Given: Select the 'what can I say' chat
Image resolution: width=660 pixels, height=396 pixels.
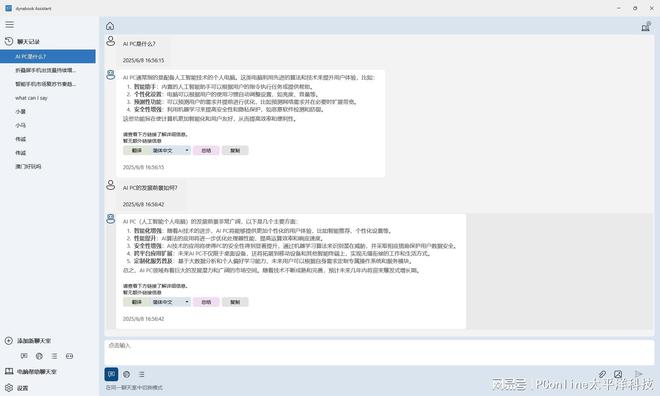Looking at the screenshot, I should 32,98.
